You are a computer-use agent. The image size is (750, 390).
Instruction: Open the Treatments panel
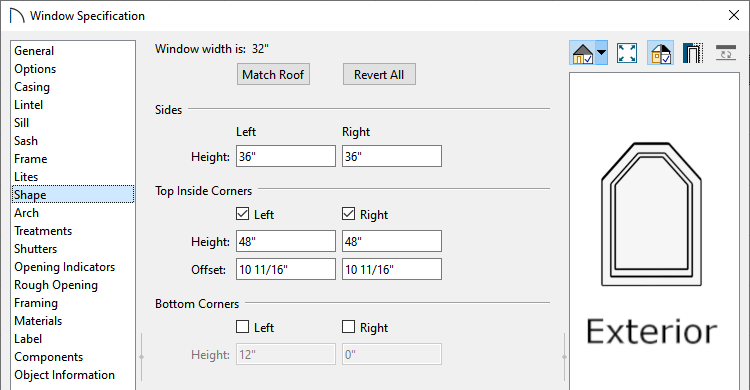click(73, 231)
